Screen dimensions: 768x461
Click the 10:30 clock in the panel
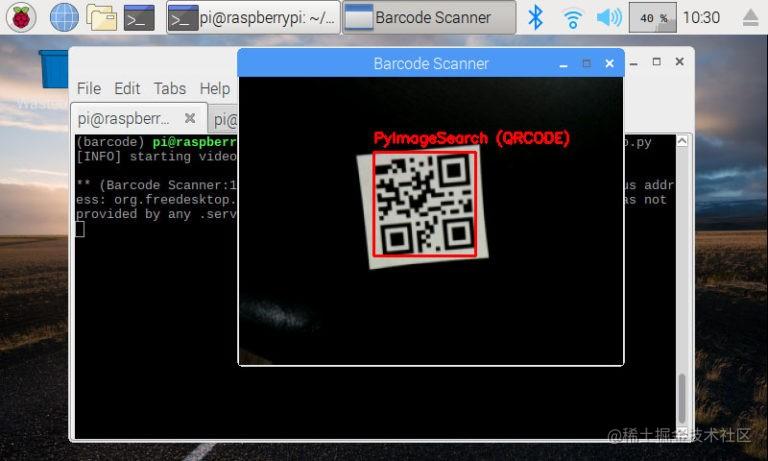click(x=701, y=18)
